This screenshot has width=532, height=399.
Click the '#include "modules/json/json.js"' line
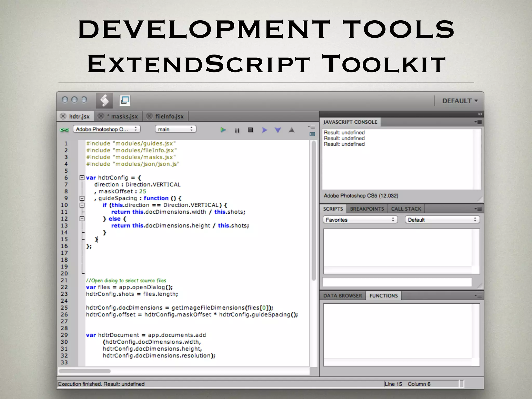coord(133,164)
